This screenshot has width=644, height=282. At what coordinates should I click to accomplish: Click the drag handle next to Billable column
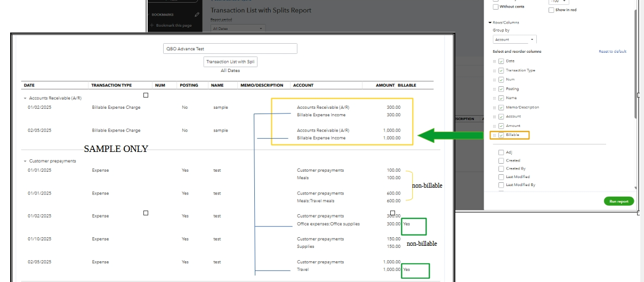494,135
